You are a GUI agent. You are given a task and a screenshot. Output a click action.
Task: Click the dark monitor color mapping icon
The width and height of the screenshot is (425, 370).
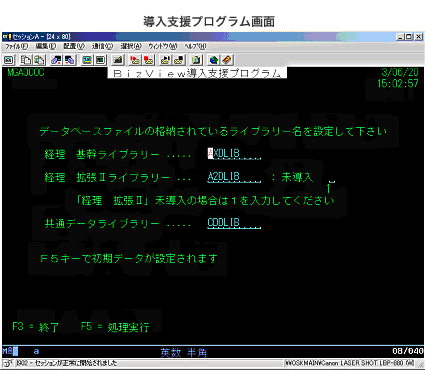click(x=100, y=60)
